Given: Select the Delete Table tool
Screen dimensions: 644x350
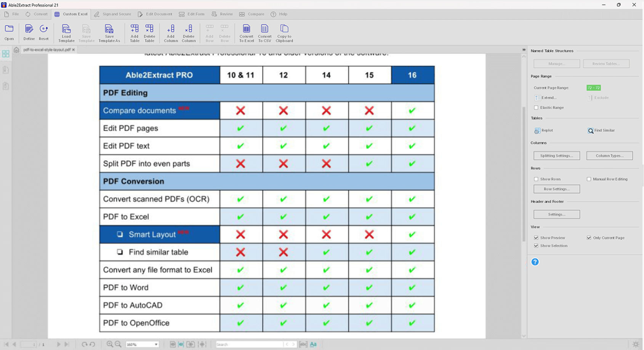Looking at the screenshot, I should tap(149, 32).
